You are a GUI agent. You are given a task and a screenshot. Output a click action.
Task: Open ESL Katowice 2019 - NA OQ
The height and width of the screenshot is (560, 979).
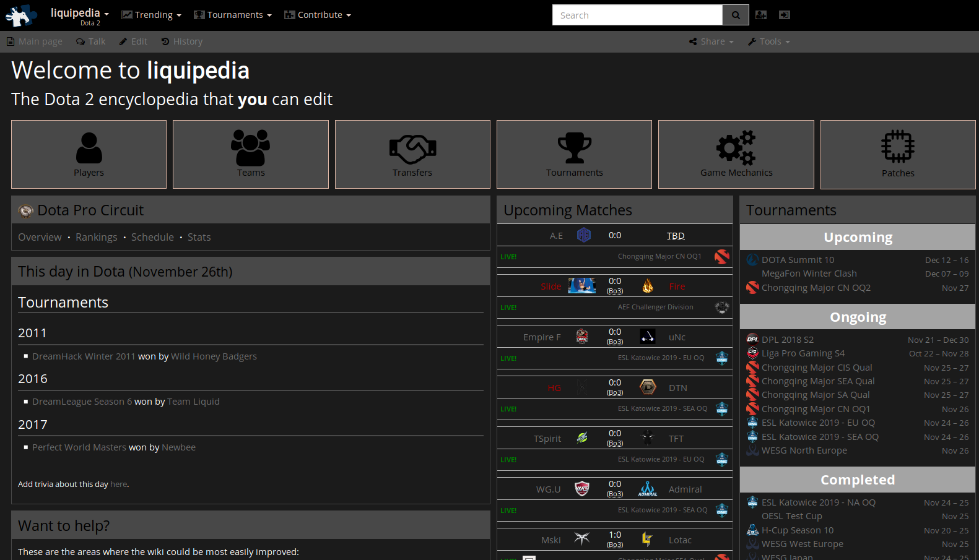818,502
